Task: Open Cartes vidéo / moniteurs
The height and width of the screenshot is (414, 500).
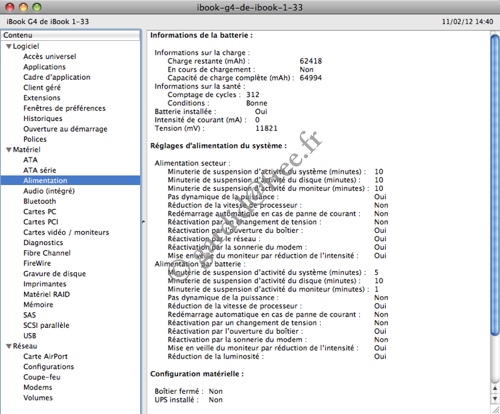Action: pyautogui.click(x=66, y=232)
